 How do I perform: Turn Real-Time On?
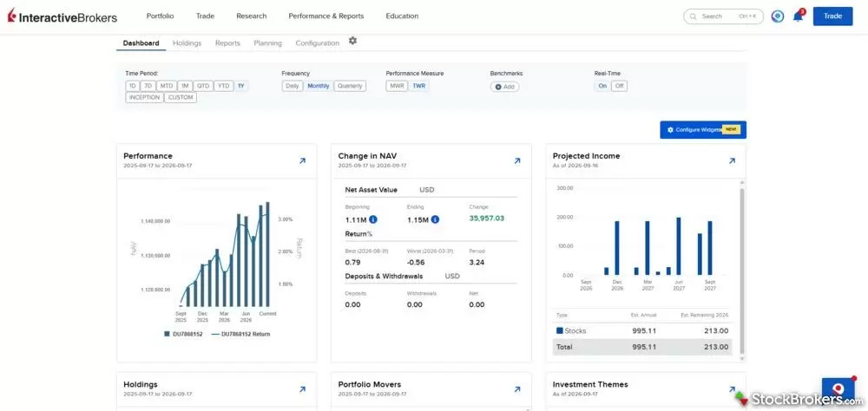coord(602,86)
